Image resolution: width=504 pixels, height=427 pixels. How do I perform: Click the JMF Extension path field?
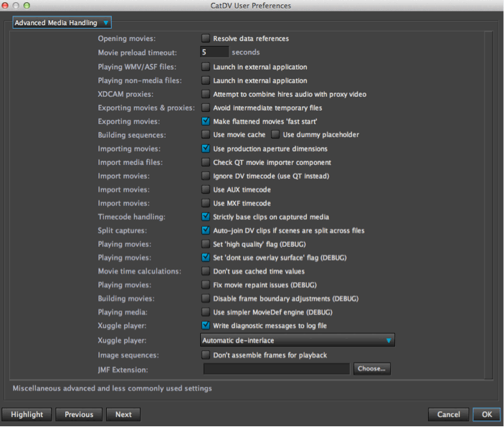(277, 369)
